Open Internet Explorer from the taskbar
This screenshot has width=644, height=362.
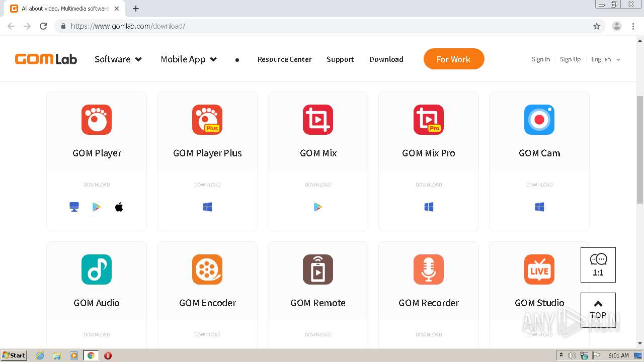(40, 355)
